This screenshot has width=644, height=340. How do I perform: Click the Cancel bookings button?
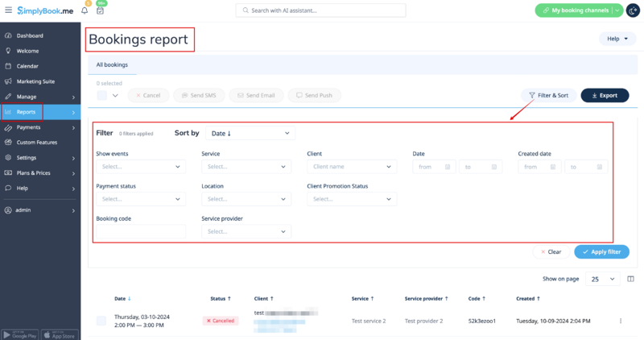pos(148,95)
